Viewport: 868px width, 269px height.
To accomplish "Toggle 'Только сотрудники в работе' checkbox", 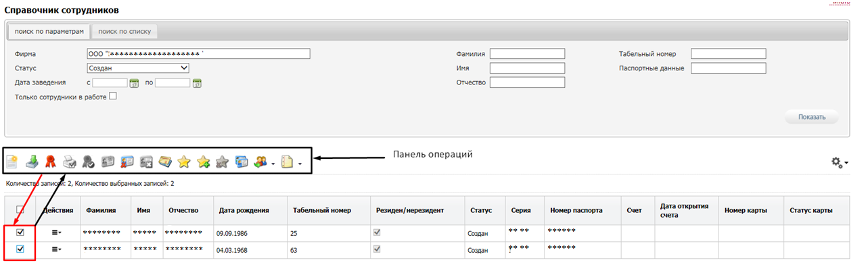I will pos(113,96).
